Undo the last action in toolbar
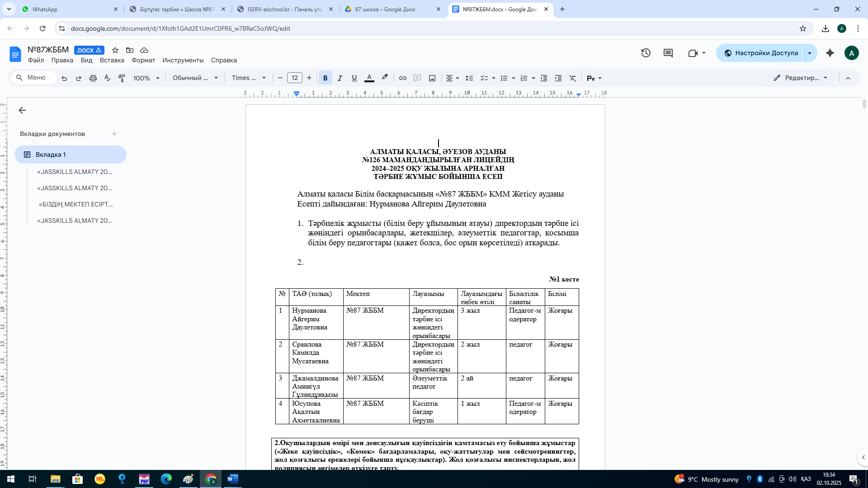The image size is (868, 488). 64,78
